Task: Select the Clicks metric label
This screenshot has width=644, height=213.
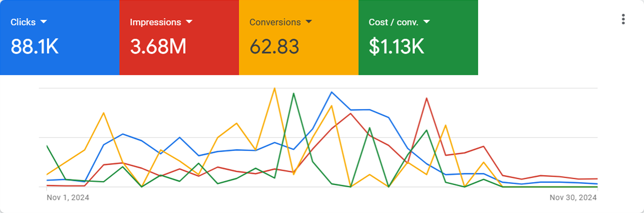Action: pyautogui.click(x=23, y=22)
